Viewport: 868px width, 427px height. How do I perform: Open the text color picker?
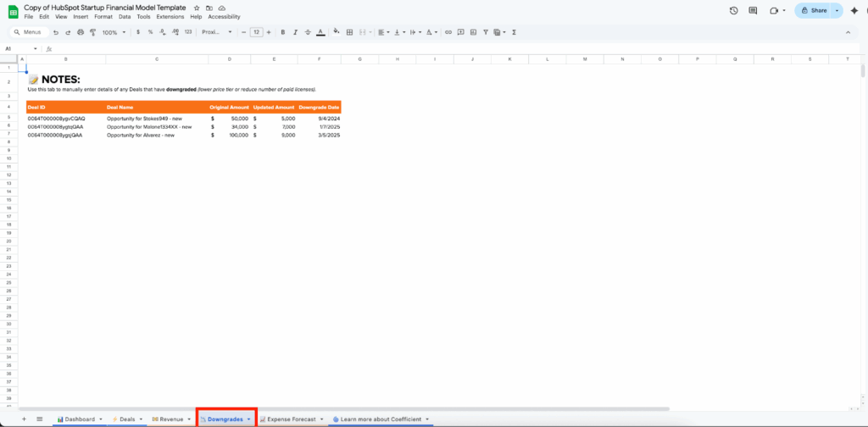coord(320,32)
